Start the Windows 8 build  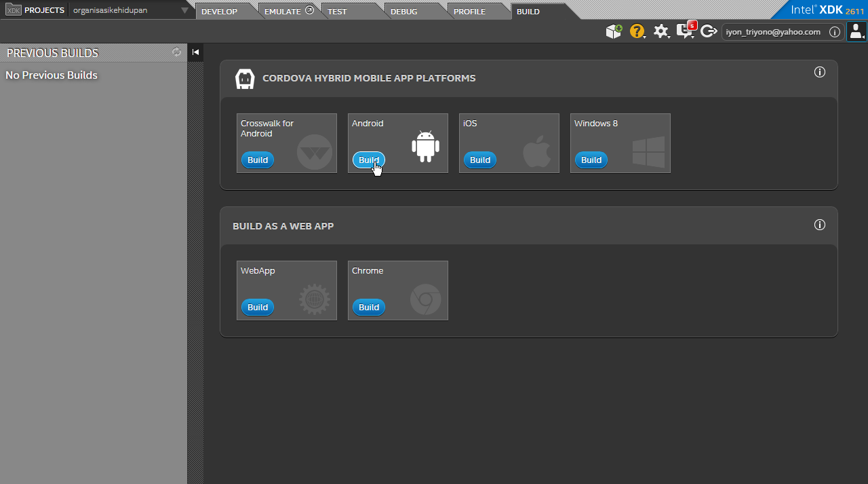pos(591,160)
